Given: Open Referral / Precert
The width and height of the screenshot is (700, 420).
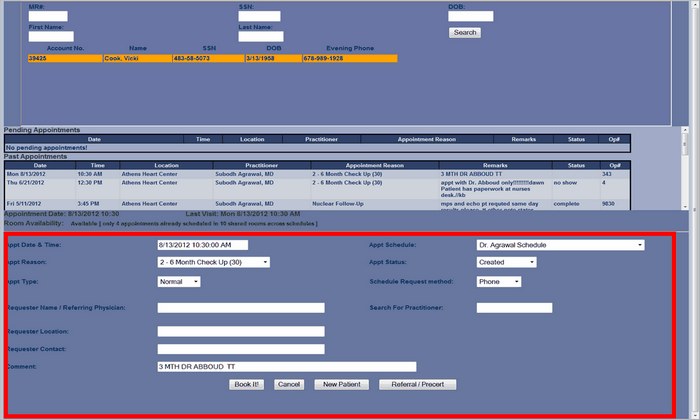Looking at the screenshot, I should pyautogui.click(x=417, y=384).
